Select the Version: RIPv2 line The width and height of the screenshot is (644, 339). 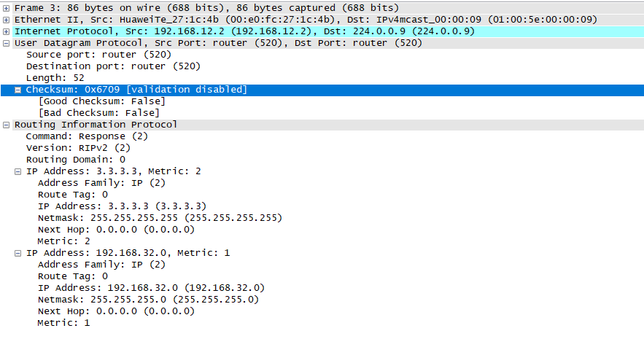76,148
